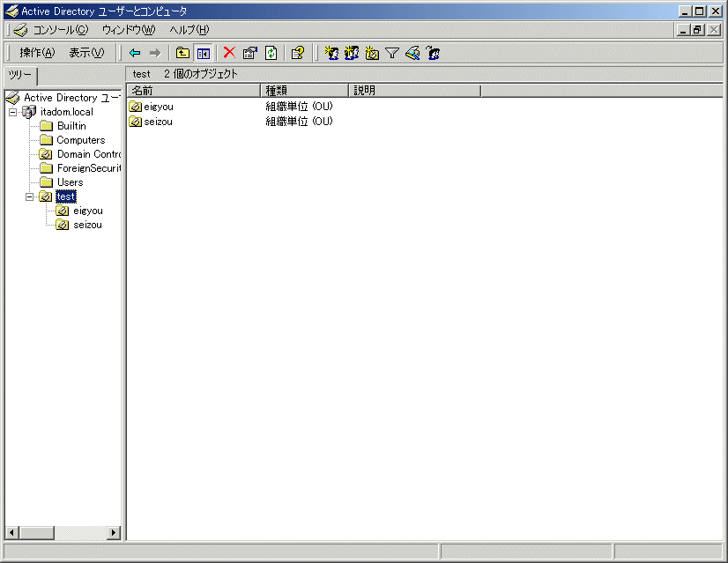Open the コンソール(C) menu
The height and width of the screenshot is (563, 728).
pyautogui.click(x=60, y=30)
